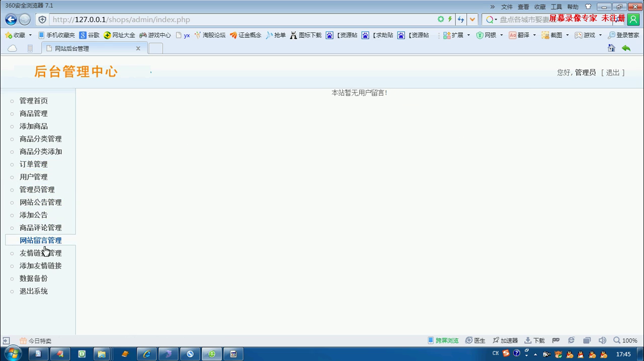The height and width of the screenshot is (361, 644).
Task: Click the new tab button
Action: tap(156, 48)
